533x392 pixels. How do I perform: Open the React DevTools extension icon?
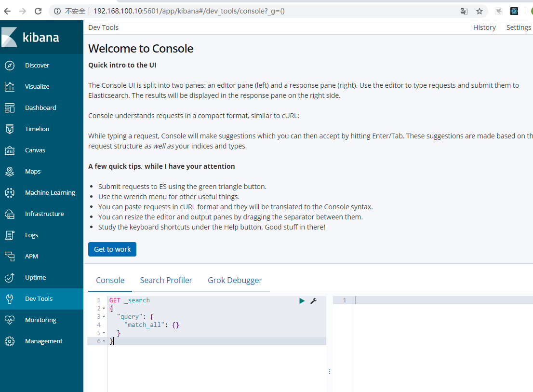(514, 11)
